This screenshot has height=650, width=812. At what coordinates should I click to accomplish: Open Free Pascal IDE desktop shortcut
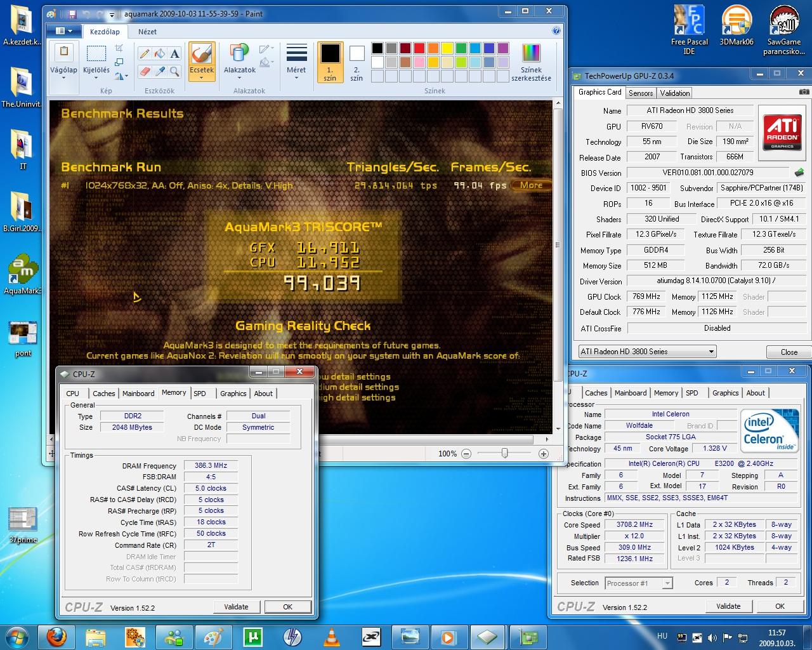click(x=689, y=30)
